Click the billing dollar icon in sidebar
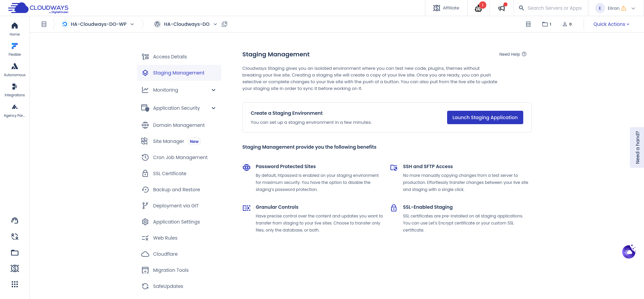Viewport: 644px width, 299px height. point(15,268)
